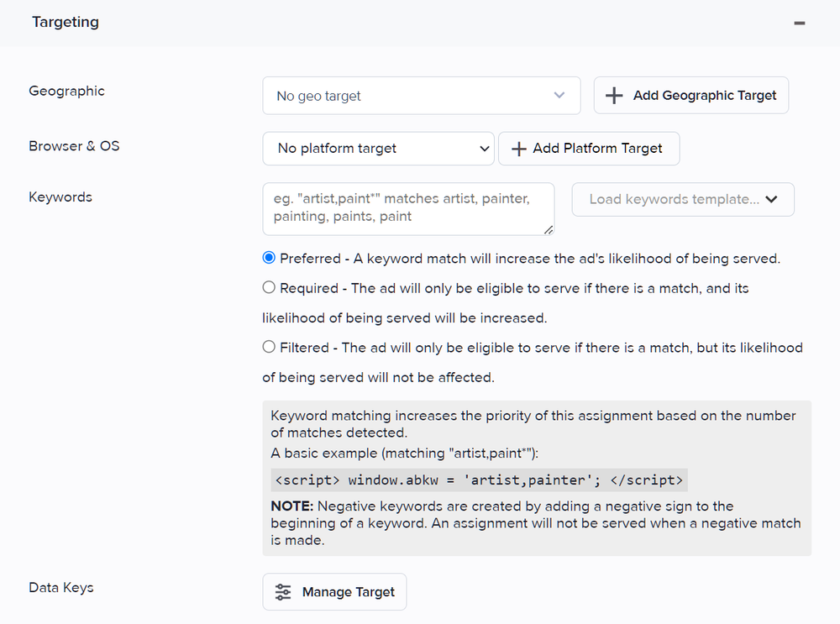
Task: Open the No platform target dropdown
Action: pyautogui.click(x=378, y=149)
